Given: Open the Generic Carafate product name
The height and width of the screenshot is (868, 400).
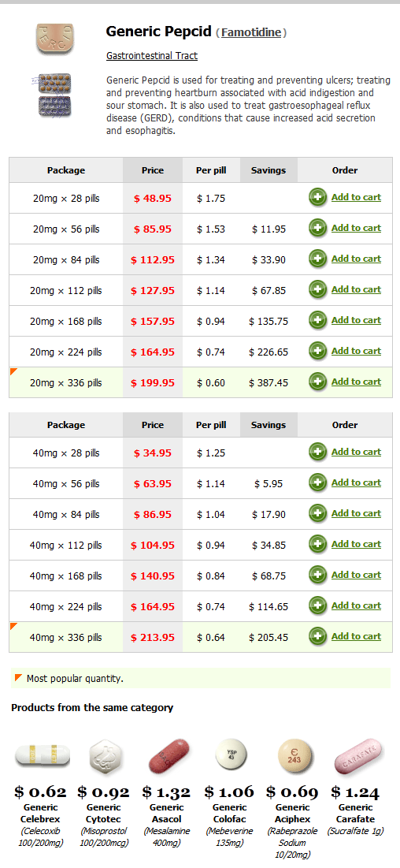Looking at the screenshot, I should (x=356, y=813).
